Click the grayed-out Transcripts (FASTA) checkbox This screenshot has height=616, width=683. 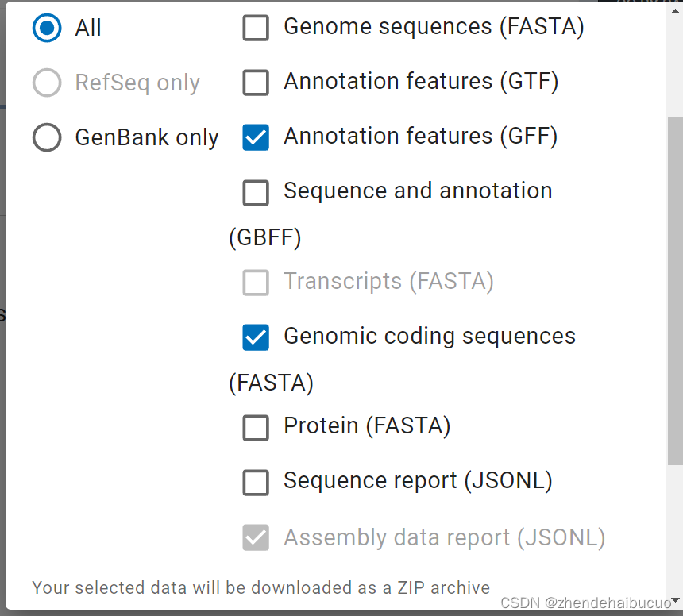pyautogui.click(x=256, y=283)
